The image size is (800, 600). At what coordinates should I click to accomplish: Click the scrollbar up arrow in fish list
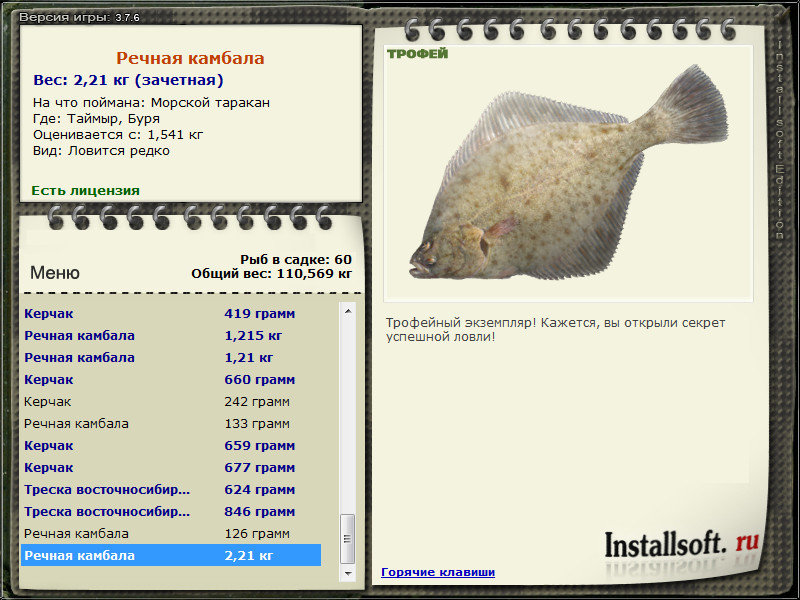(x=348, y=311)
